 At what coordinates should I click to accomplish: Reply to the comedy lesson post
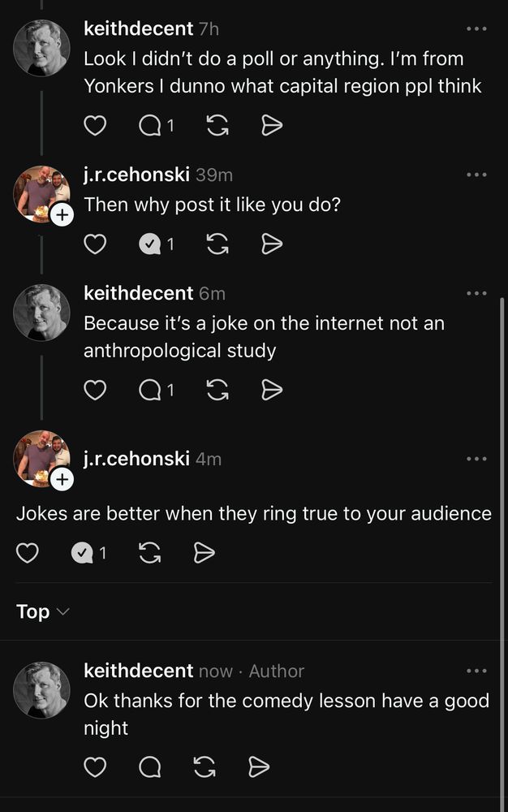point(149,767)
